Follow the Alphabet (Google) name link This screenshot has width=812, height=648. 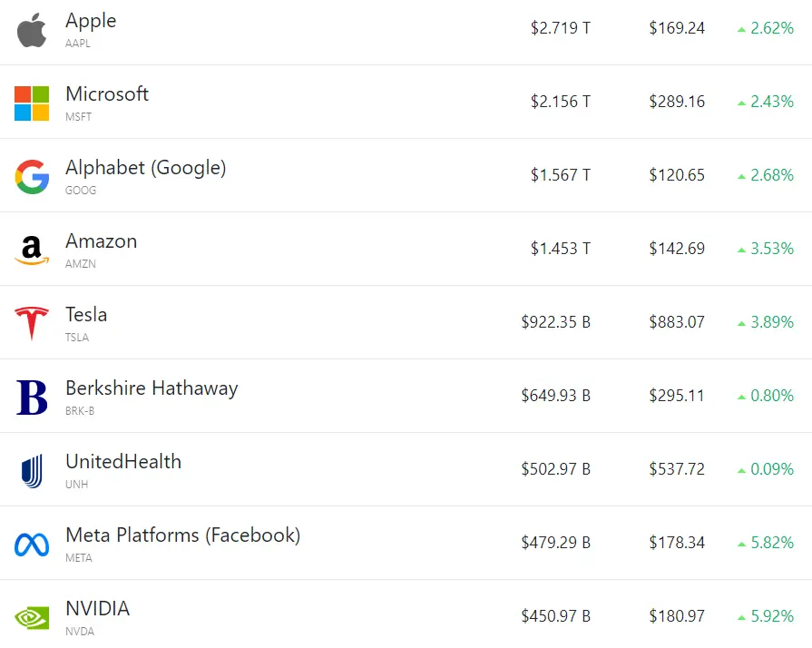[x=145, y=168]
